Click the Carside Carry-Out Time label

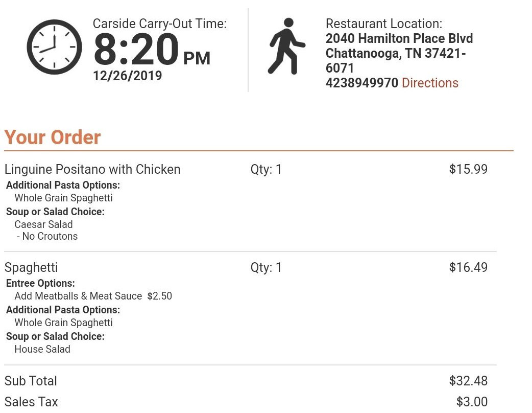tap(160, 24)
